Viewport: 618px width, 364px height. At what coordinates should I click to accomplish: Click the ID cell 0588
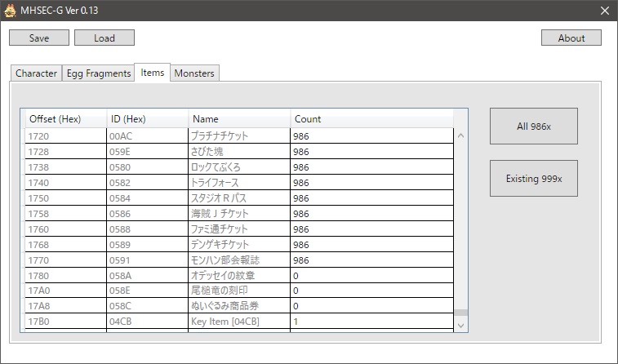[148, 229]
